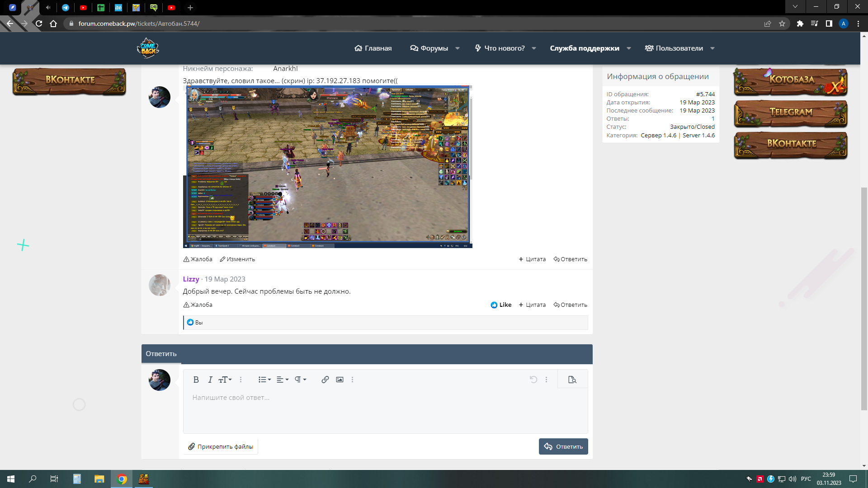Open a new browser tab

(x=190, y=8)
